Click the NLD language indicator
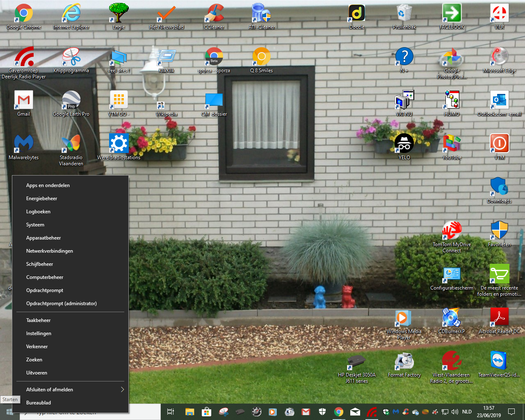The width and height of the screenshot is (525, 420). tap(467, 412)
